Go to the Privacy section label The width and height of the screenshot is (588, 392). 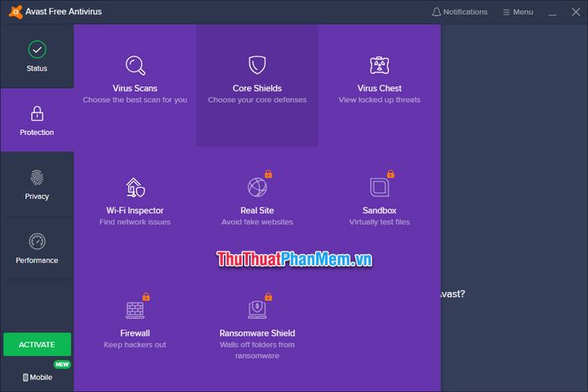point(37,196)
